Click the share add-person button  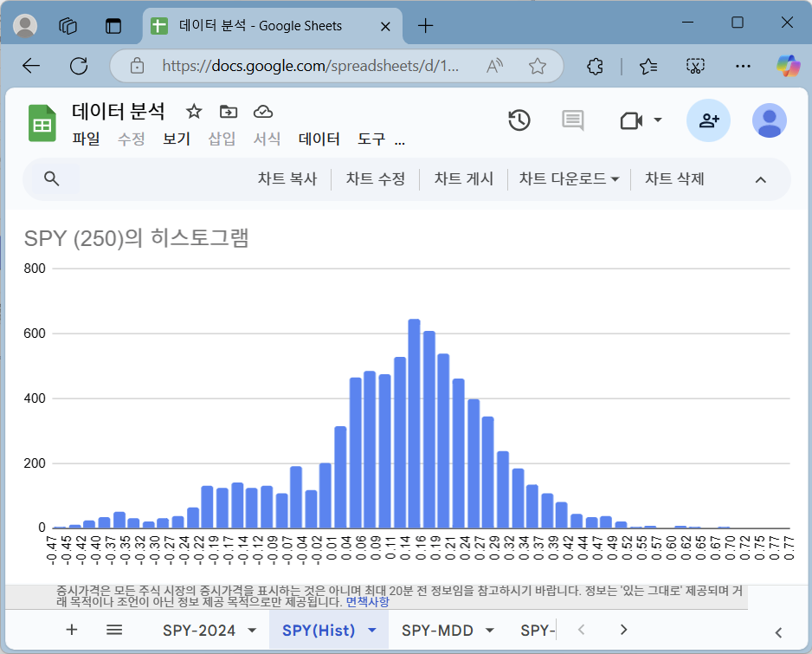tap(708, 120)
